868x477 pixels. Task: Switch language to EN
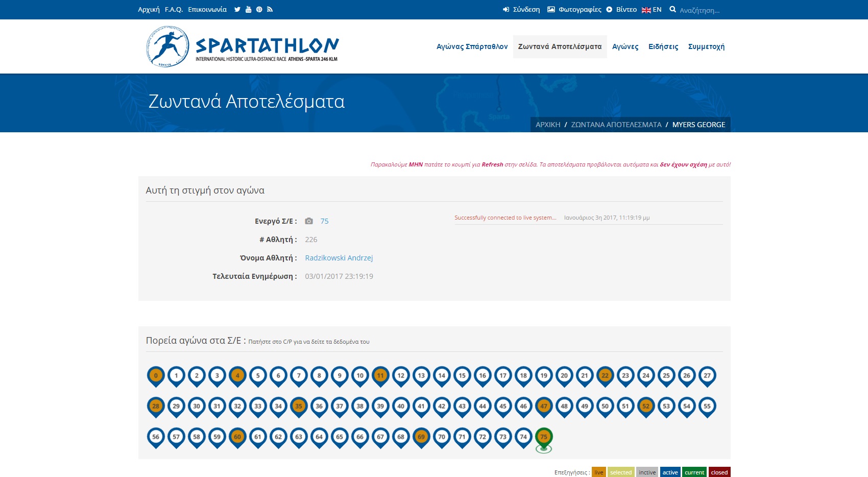pos(652,9)
